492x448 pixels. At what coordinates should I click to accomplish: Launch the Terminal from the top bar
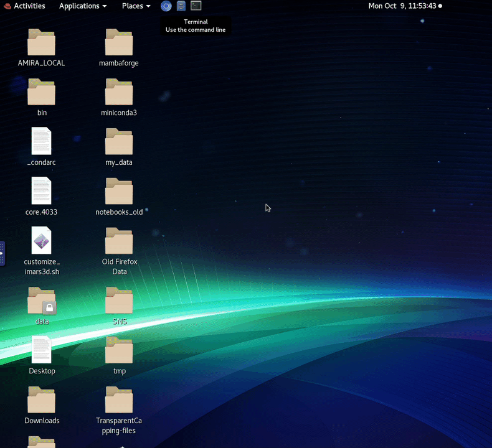click(x=196, y=6)
